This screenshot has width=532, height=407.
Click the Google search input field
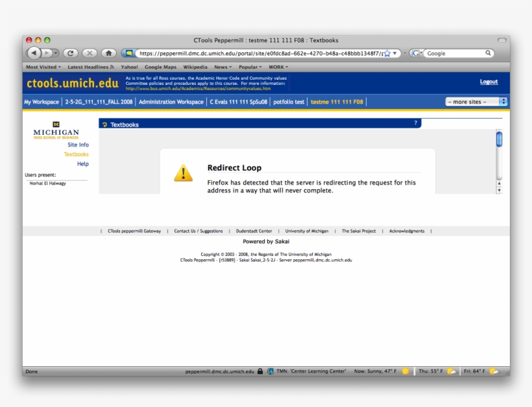[454, 53]
